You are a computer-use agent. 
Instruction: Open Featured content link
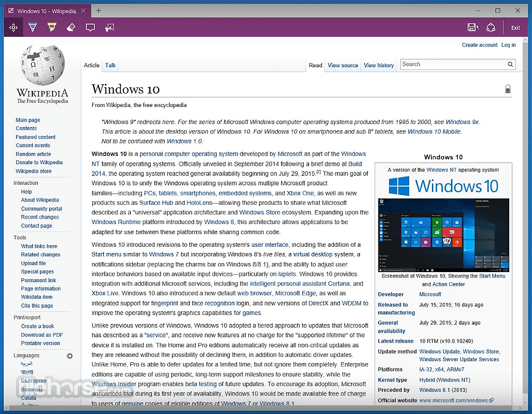pos(35,137)
